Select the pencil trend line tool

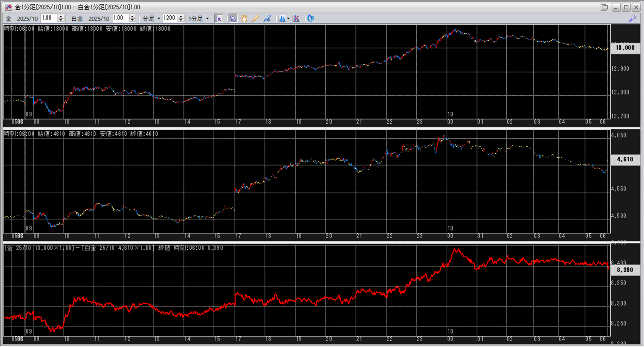pyautogui.click(x=255, y=19)
